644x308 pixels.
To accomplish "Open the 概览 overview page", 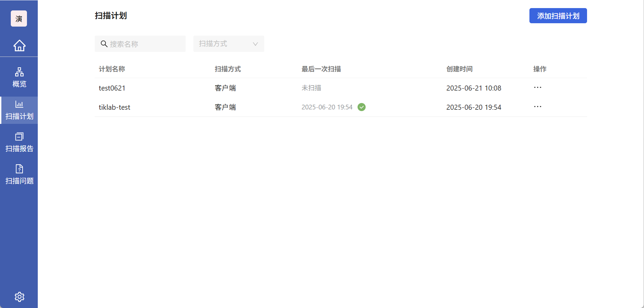I will (x=19, y=77).
